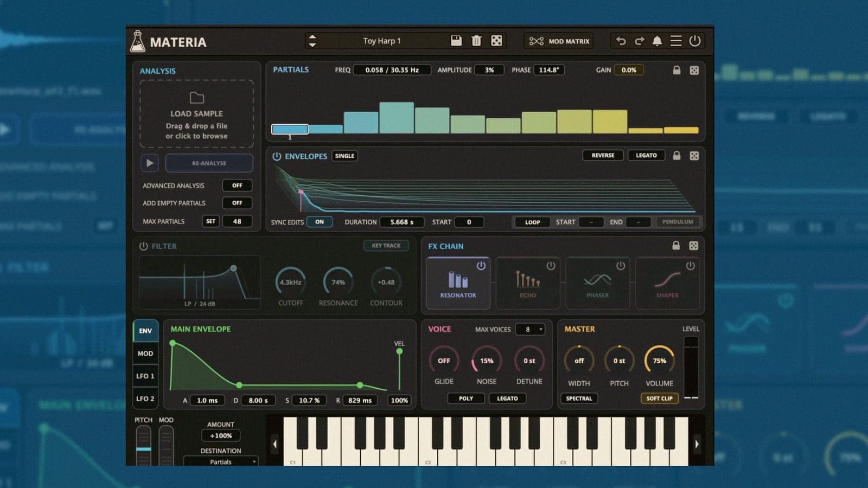The height and width of the screenshot is (488, 868).
Task: Click the Re-Analyse button
Action: (x=209, y=163)
